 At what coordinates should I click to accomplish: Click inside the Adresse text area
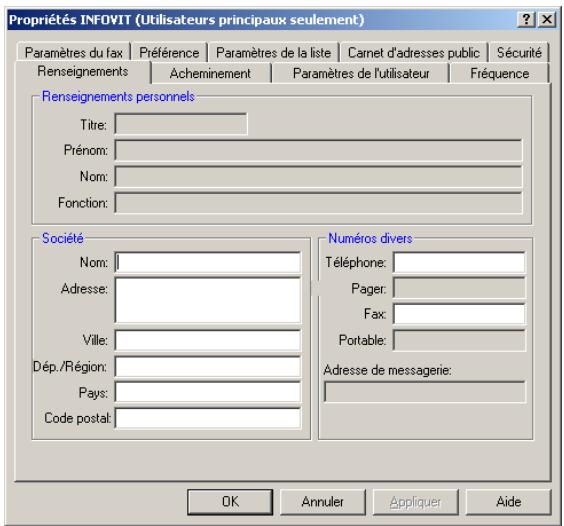pyautogui.click(x=208, y=300)
